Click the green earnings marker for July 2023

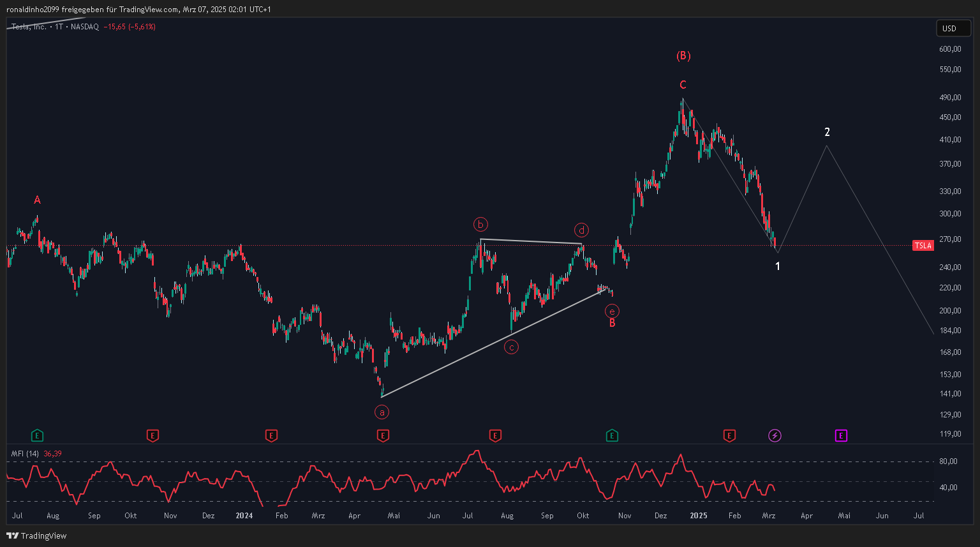tap(37, 436)
